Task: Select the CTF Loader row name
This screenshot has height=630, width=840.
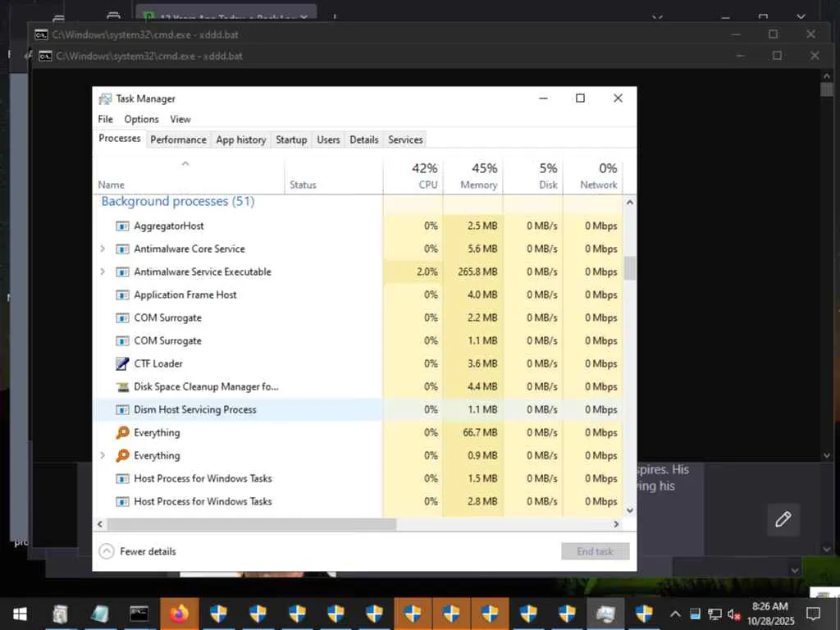Action: [158, 363]
